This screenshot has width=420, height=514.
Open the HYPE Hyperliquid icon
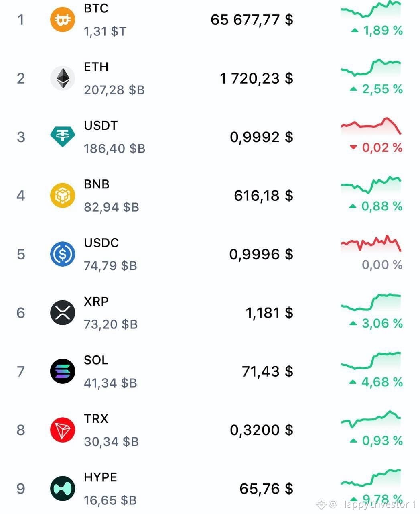tap(63, 489)
